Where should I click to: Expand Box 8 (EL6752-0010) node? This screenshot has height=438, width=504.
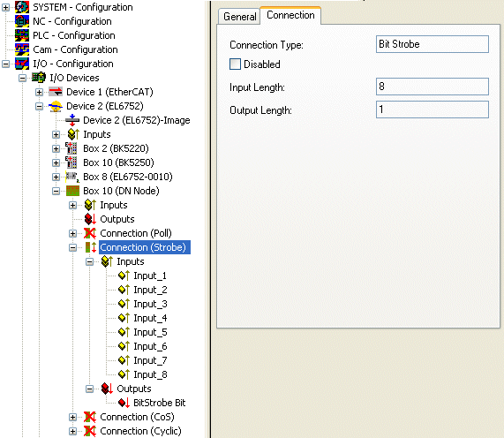tap(56, 177)
